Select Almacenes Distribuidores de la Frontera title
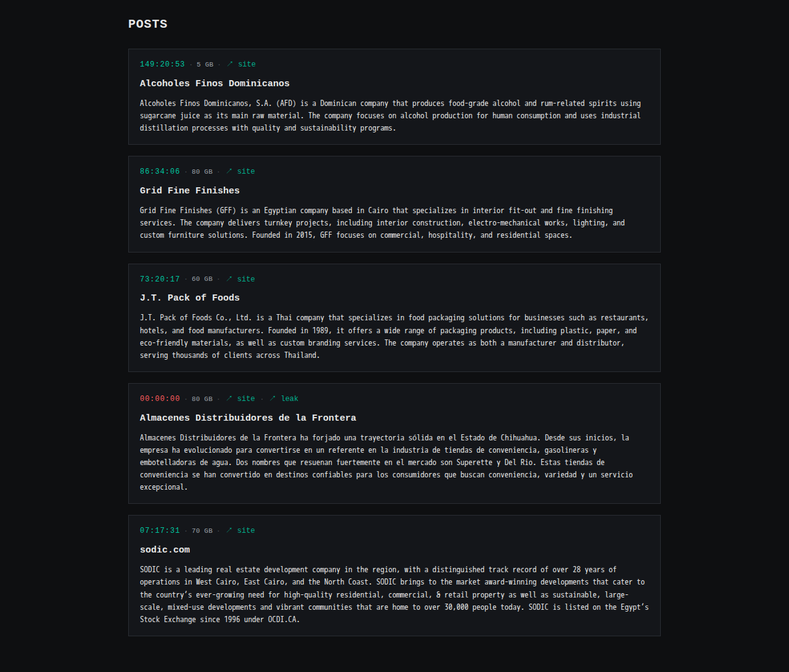The width and height of the screenshot is (789, 672). tap(248, 418)
